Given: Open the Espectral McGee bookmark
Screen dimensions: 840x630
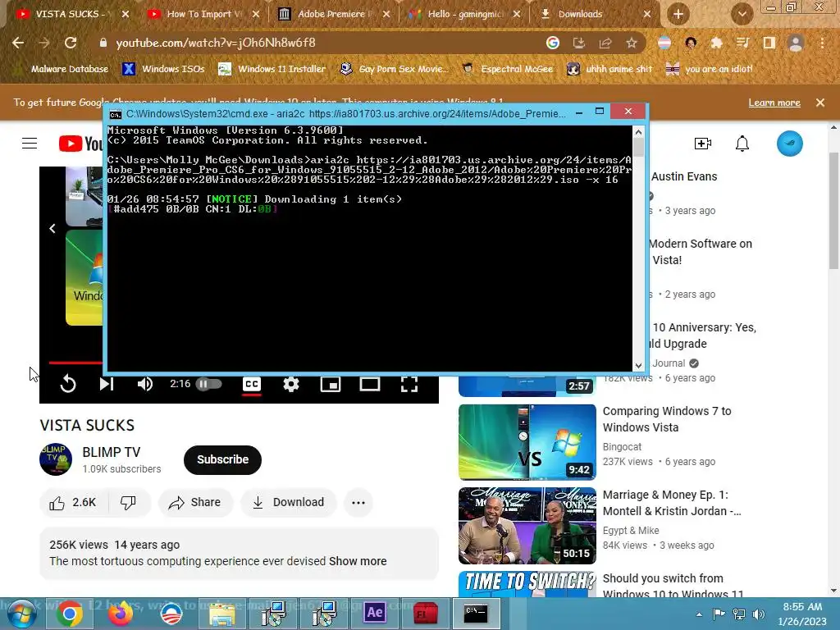Looking at the screenshot, I should coord(507,69).
